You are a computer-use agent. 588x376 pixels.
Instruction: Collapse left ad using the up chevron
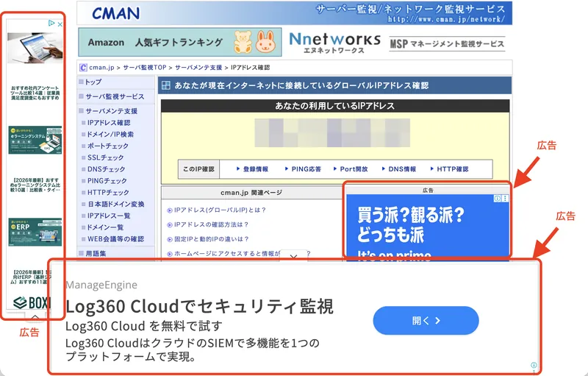(35, 317)
